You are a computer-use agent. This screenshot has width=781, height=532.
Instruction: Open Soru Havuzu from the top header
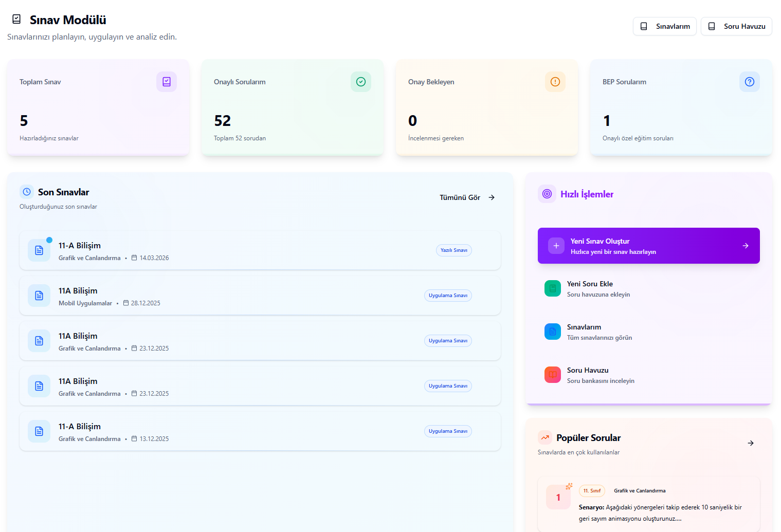[736, 26]
